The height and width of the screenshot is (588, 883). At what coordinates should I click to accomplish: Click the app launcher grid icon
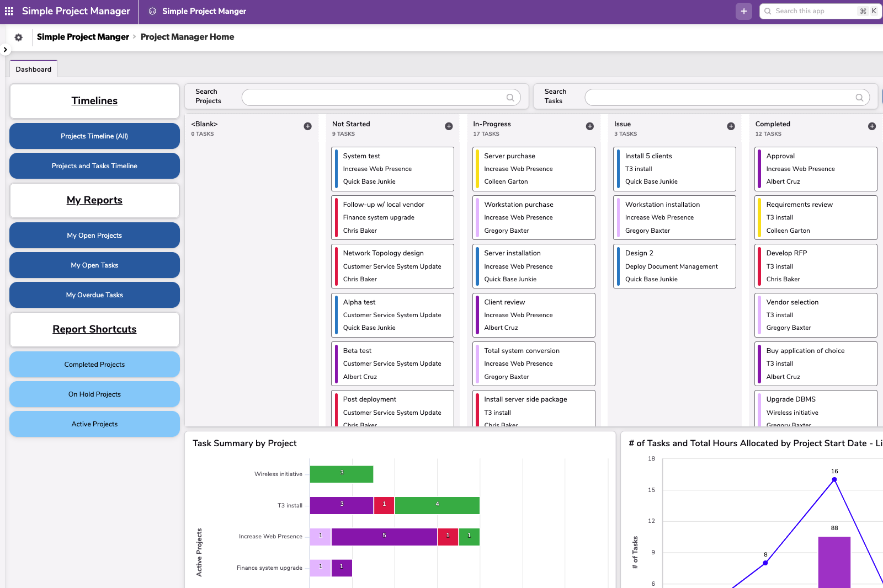(9, 11)
